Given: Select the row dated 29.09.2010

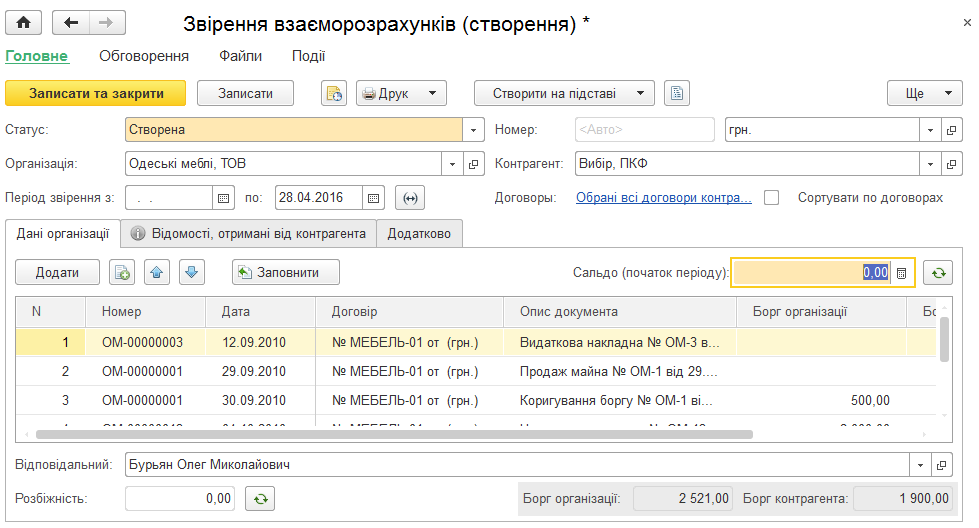Looking at the screenshot, I should tap(476, 371).
